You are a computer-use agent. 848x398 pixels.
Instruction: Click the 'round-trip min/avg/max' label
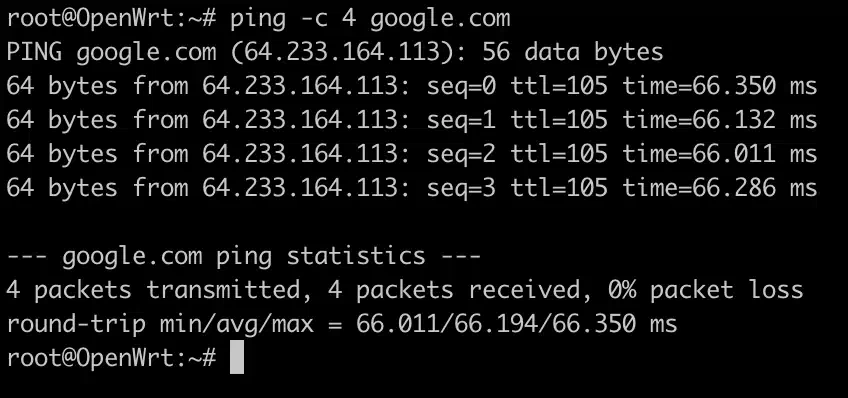(x=160, y=324)
